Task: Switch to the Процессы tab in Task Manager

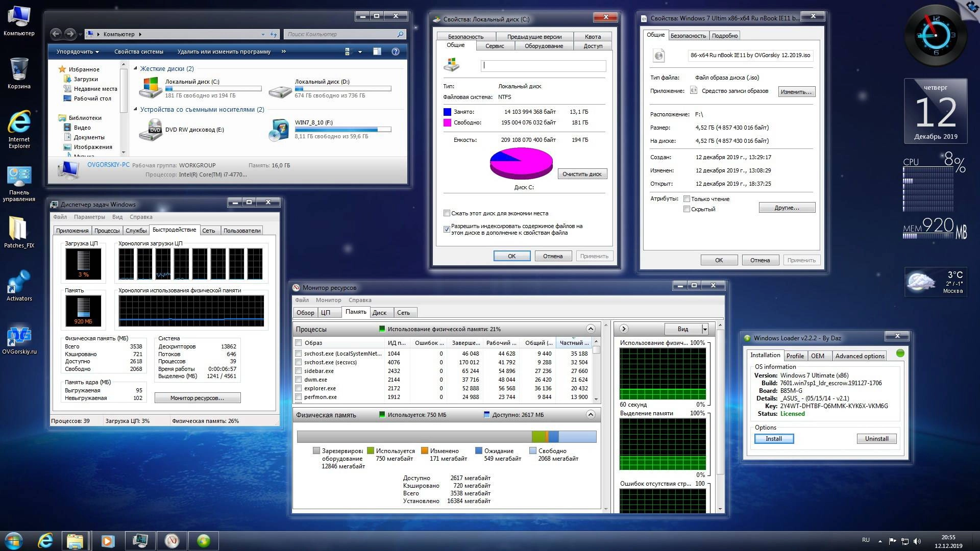Action: pos(107,231)
